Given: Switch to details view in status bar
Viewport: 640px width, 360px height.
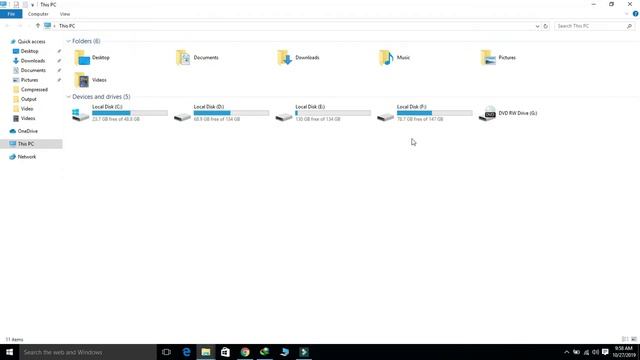Looking at the screenshot, I should click(625, 339).
